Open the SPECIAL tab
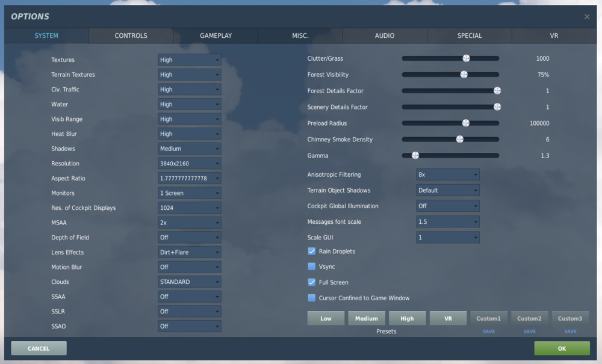The height and width of the screenshot is (364, 602). [x=470, y=35]
